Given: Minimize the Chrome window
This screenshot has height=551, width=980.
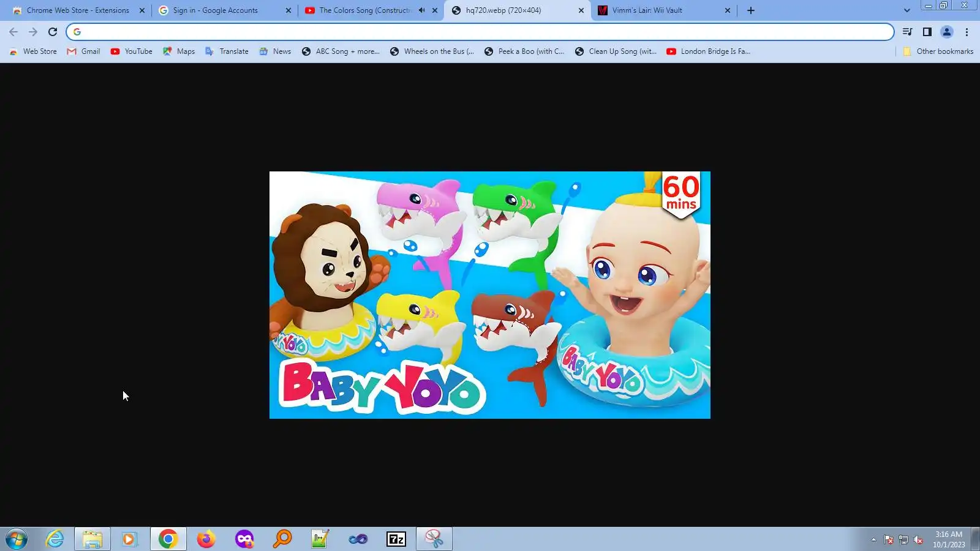Looking at the screenshot, I should 929,6.
